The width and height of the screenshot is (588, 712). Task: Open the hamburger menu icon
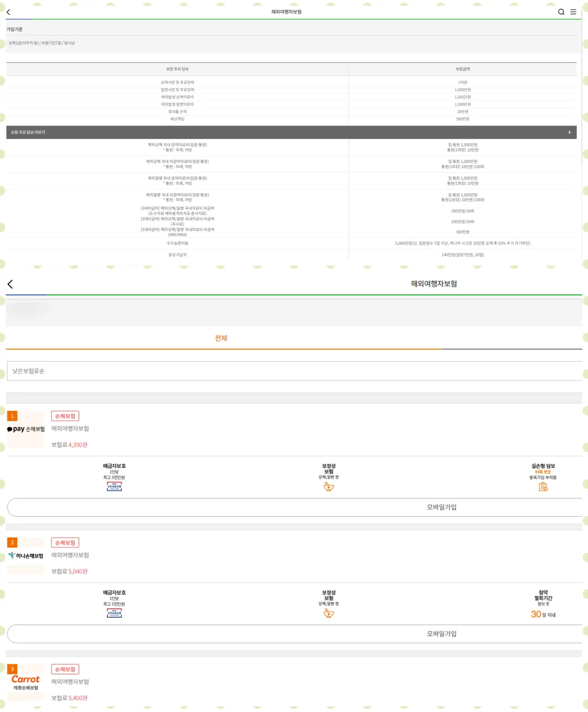[573, 12]
